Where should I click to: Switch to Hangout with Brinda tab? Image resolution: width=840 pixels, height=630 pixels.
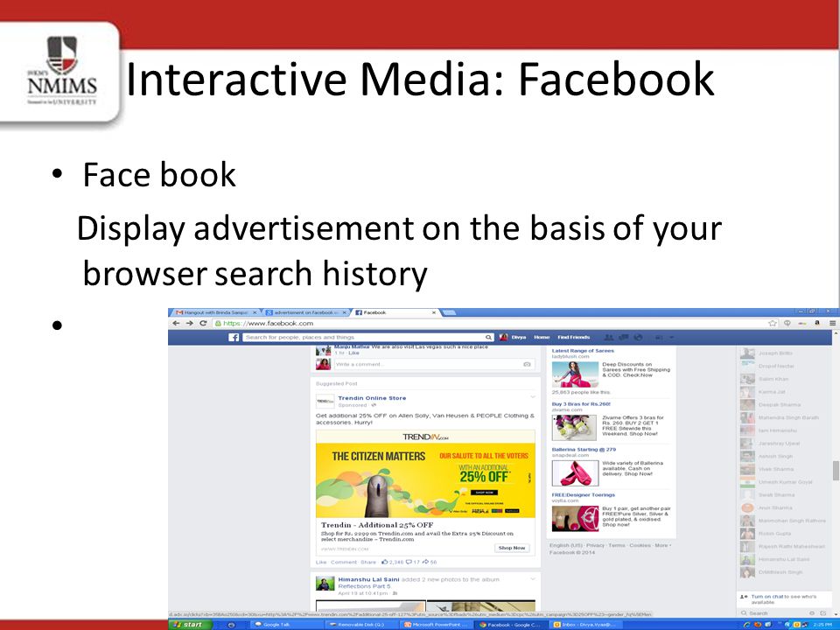[x=215, y=312]
